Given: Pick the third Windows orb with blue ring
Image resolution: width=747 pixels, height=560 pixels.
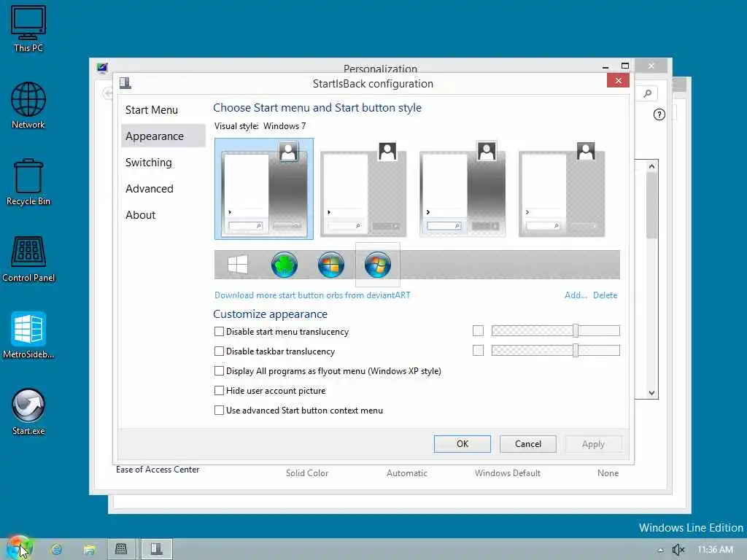Looking at the screenshot, I should pyautogui.click(x=331, y=265).
